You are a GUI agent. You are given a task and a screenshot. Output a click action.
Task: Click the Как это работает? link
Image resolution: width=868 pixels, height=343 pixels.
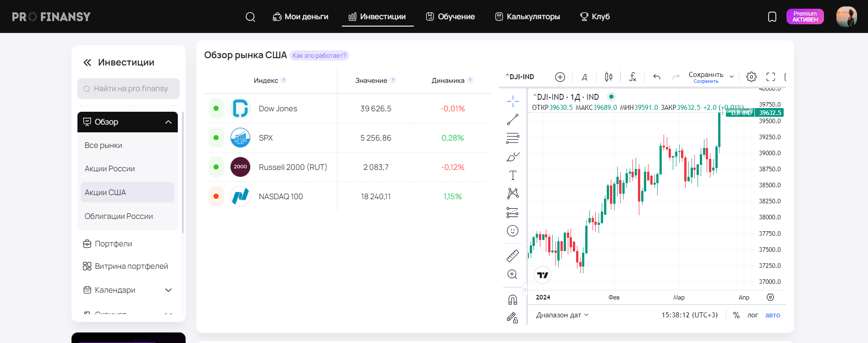[x=319, y=55]
